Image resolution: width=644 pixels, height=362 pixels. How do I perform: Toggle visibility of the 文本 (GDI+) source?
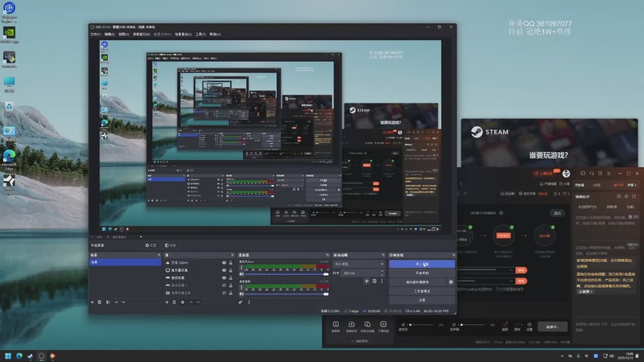224,263
